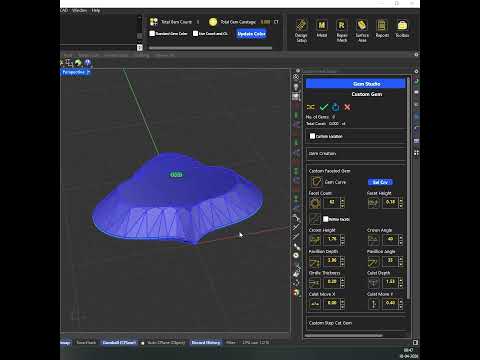
Task: Open the gear settings above the Gem Studio panel
Action: [416, 71]
